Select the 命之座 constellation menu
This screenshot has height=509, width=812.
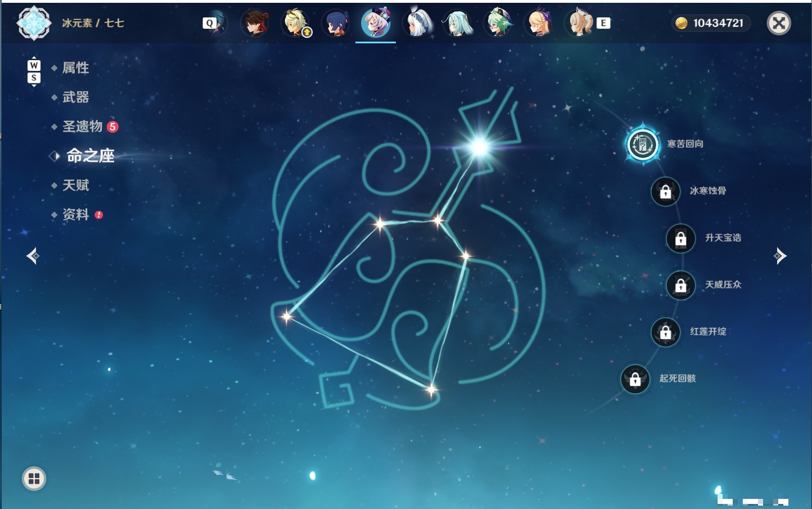tap(90, 156)
